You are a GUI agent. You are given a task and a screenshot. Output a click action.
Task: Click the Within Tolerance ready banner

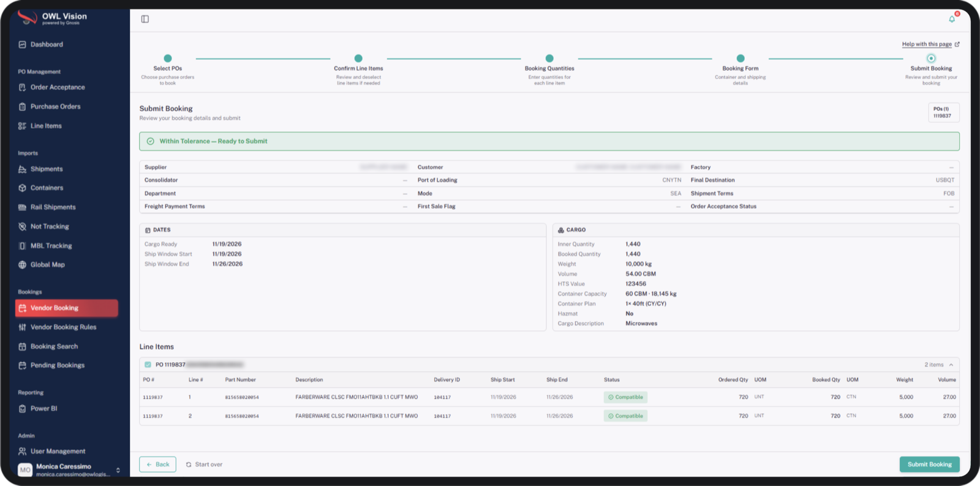point(549,142)
